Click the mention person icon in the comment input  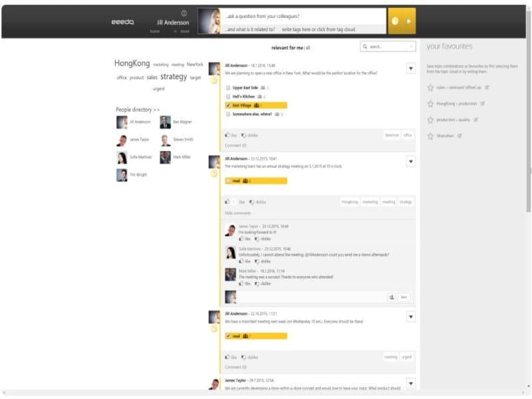click(392, 297)
